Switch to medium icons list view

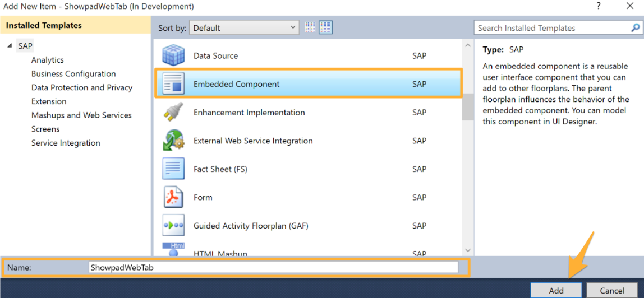tap(326, 27)
